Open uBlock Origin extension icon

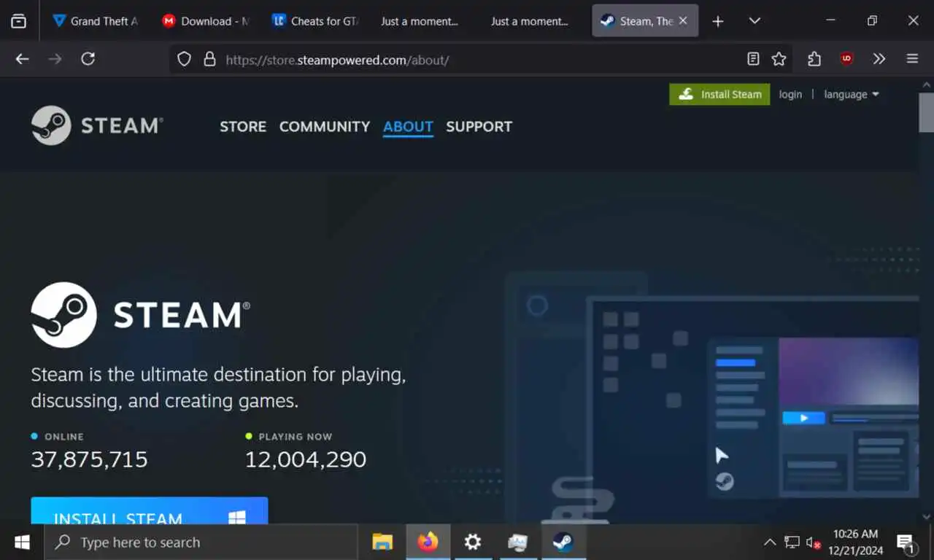(x=846, y=60)
